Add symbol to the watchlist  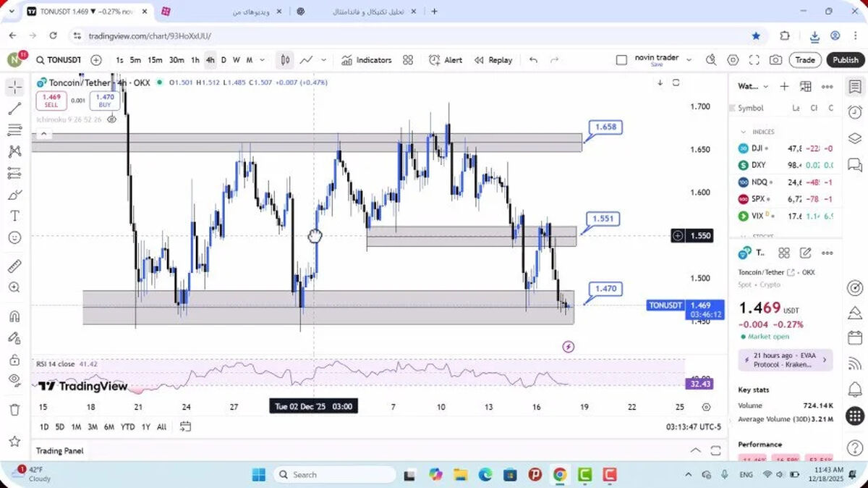tap(784, 86)
